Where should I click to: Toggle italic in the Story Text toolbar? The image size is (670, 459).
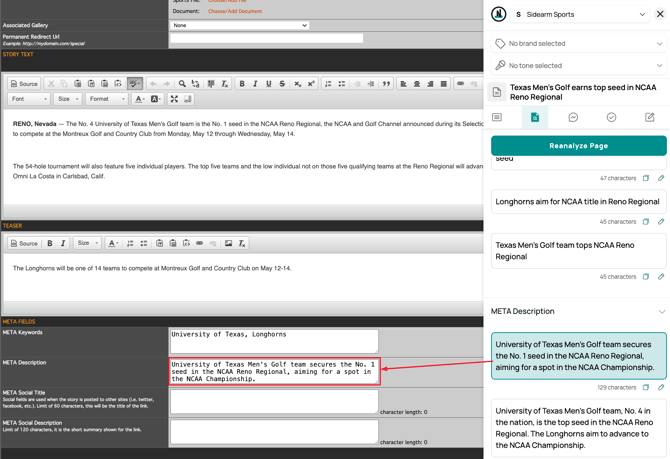coord(255,84)
